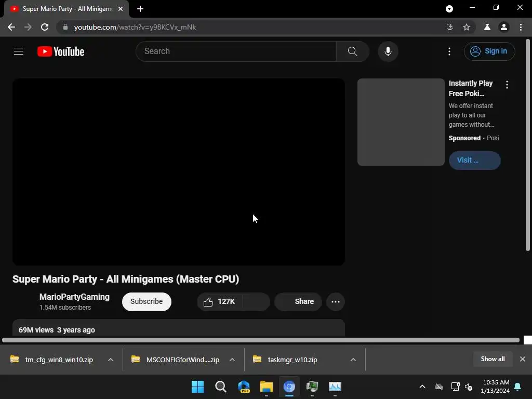Click the vertical page scrollbar
The height and width of the screenshot is (399, 532).
528,145
